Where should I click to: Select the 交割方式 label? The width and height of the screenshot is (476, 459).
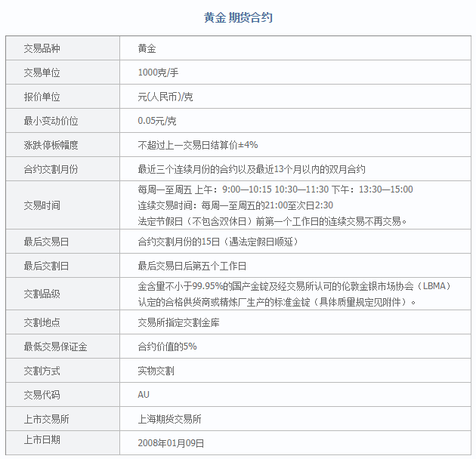click(x=42, y=371)
